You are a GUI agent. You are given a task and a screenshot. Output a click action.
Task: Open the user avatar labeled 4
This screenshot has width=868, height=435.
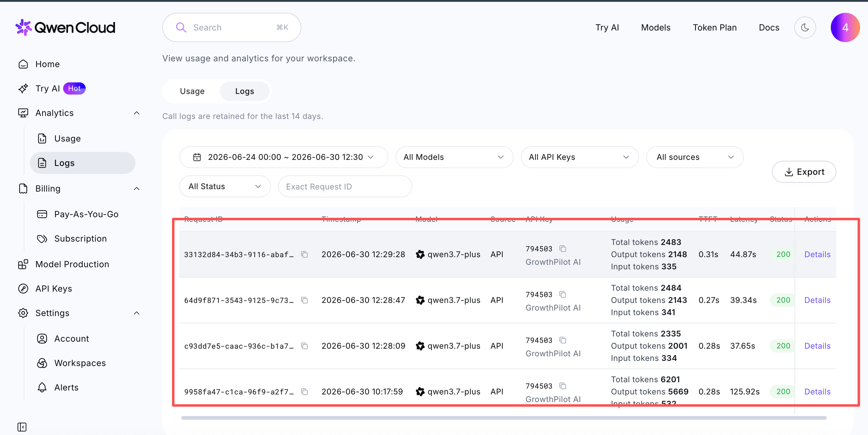click(x=845, y=27)
